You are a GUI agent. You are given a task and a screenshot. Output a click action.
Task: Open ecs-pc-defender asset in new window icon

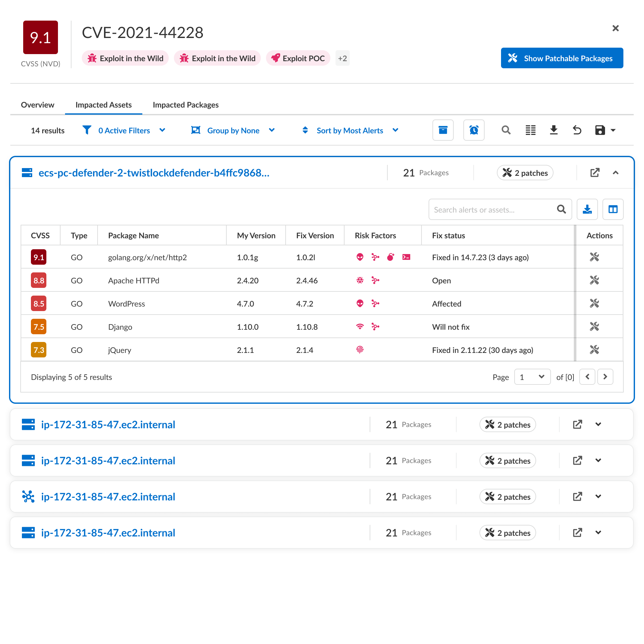click(x=595, y=173)
